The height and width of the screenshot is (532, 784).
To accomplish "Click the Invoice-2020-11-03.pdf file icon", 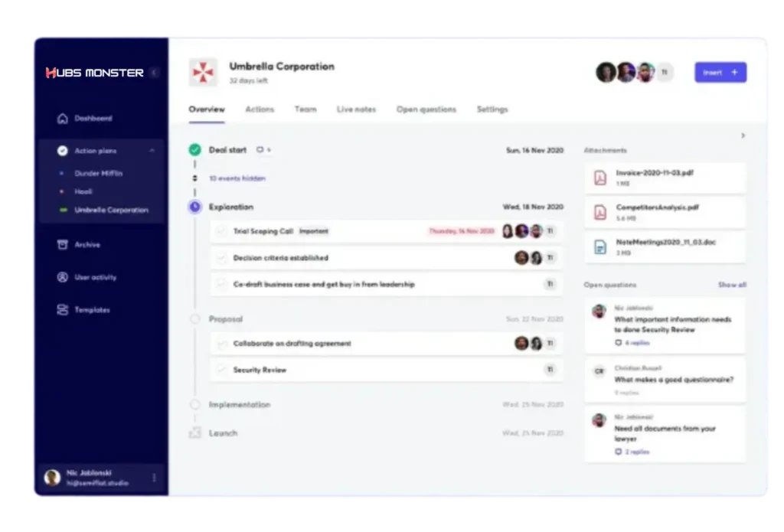I will pos(600,178).
